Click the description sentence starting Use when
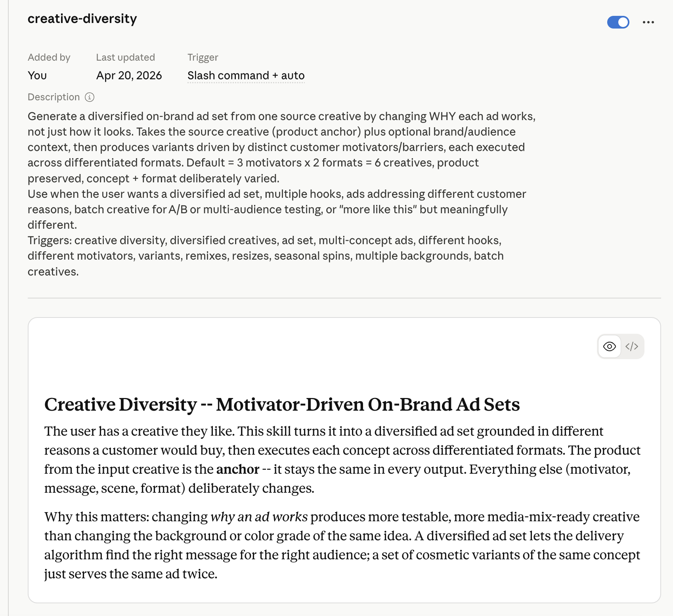The width and height of the screenshot is (673, 616). click(277, 194)
